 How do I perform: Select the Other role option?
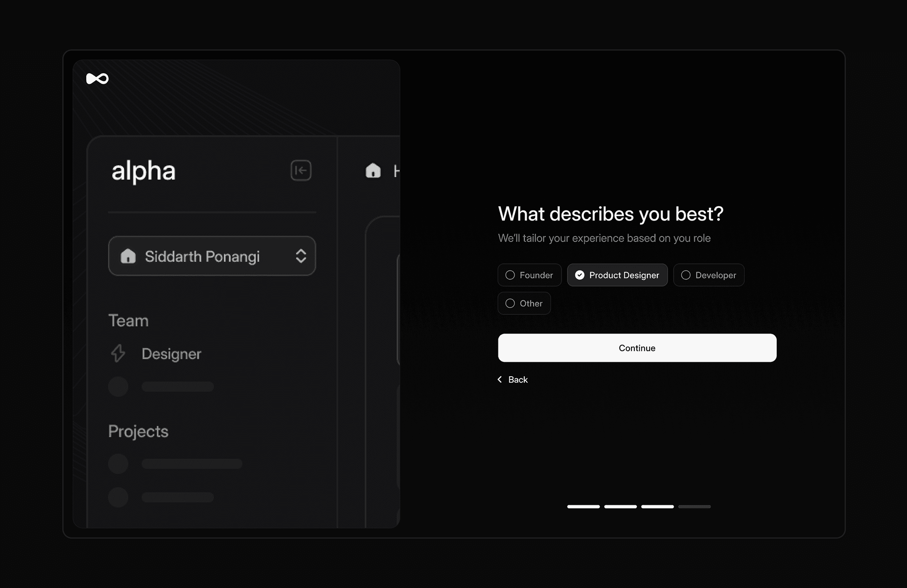(524, 303)
